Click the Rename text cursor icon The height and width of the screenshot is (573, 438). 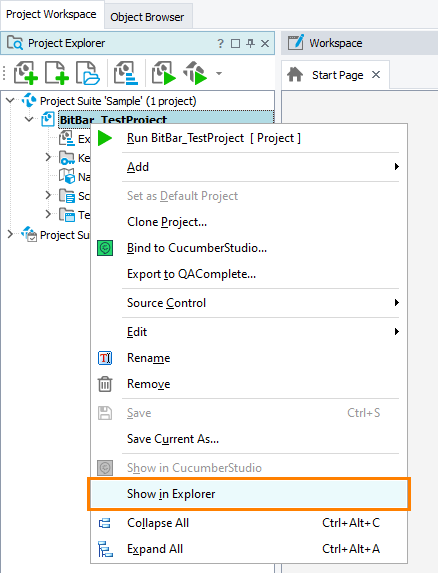[x=105, y=358]
